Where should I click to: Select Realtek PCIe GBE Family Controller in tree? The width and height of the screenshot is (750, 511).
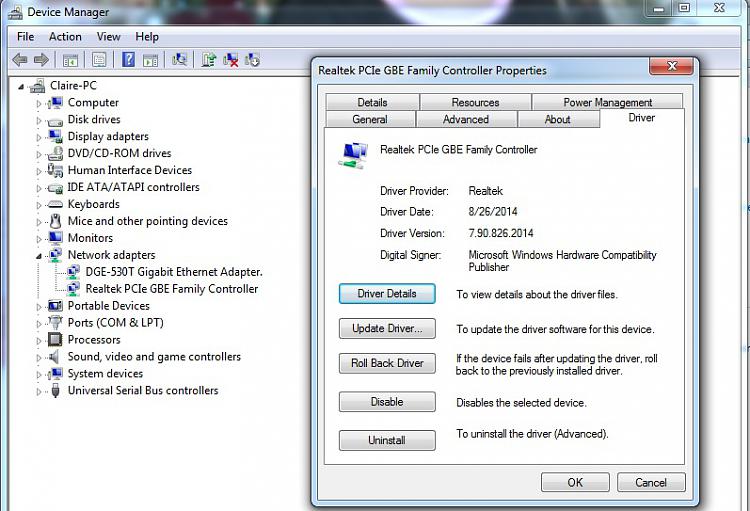pyautogui.click(x=172, y=289)
